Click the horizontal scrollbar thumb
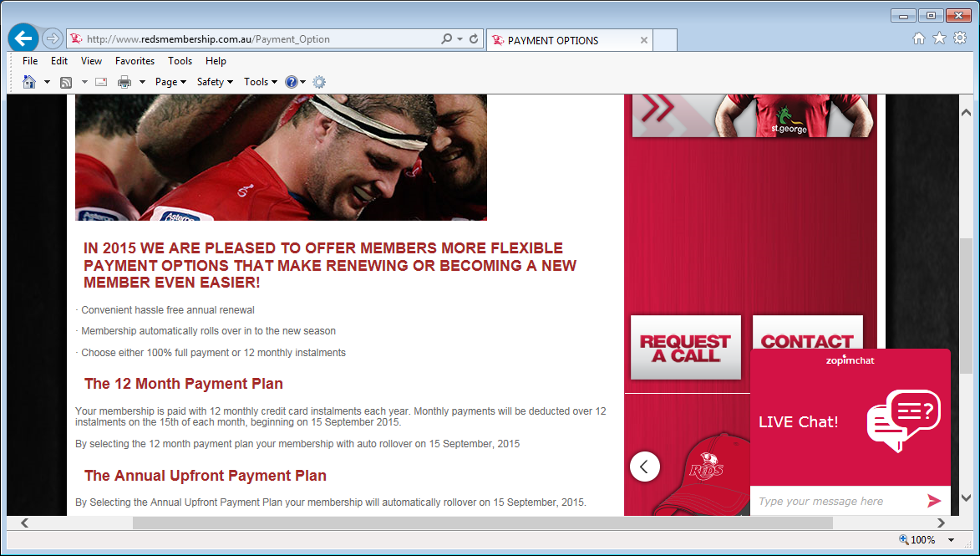Screen dimensions: 980x556 tap(482, 523)
